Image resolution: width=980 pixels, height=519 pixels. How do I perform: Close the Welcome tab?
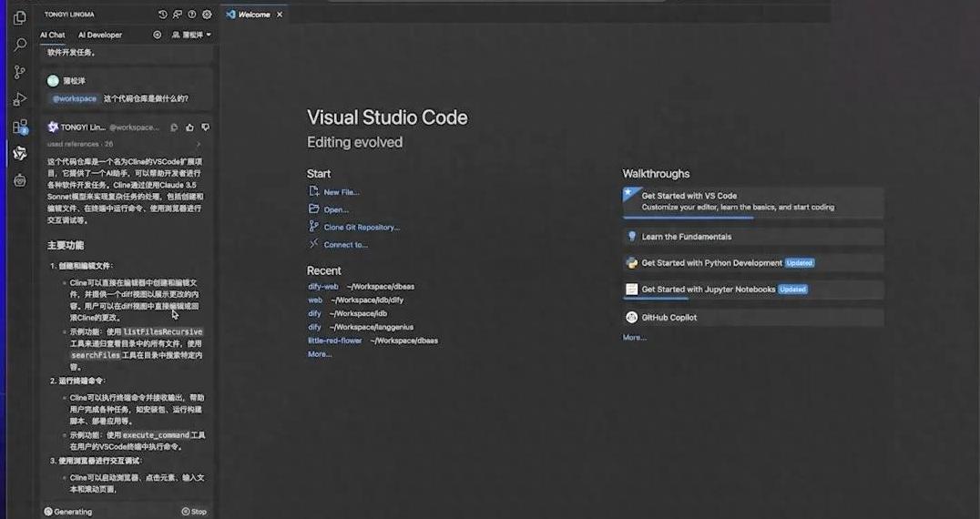280,15
